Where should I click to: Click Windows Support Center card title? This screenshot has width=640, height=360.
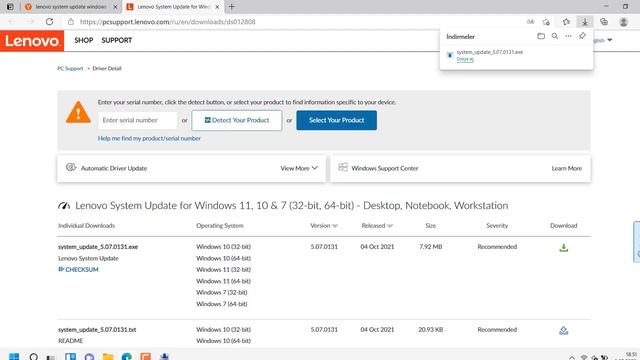(384, 168)
